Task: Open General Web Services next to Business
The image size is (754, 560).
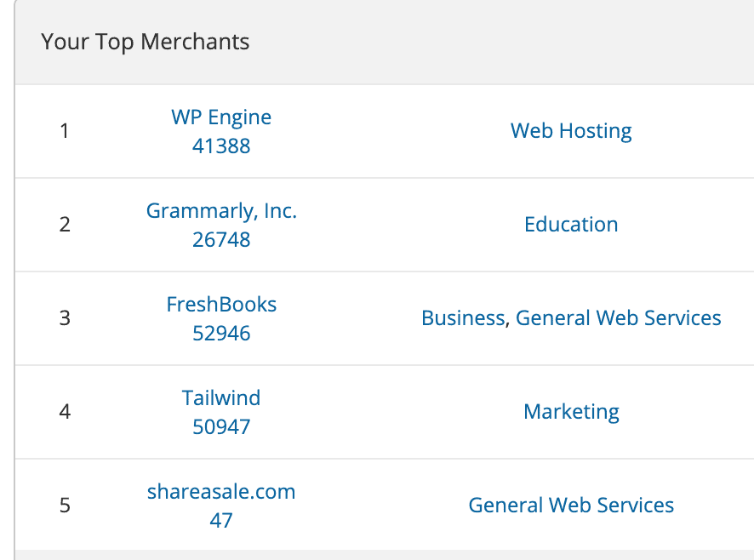Action: pyautogui.click(x=619, y=317)
